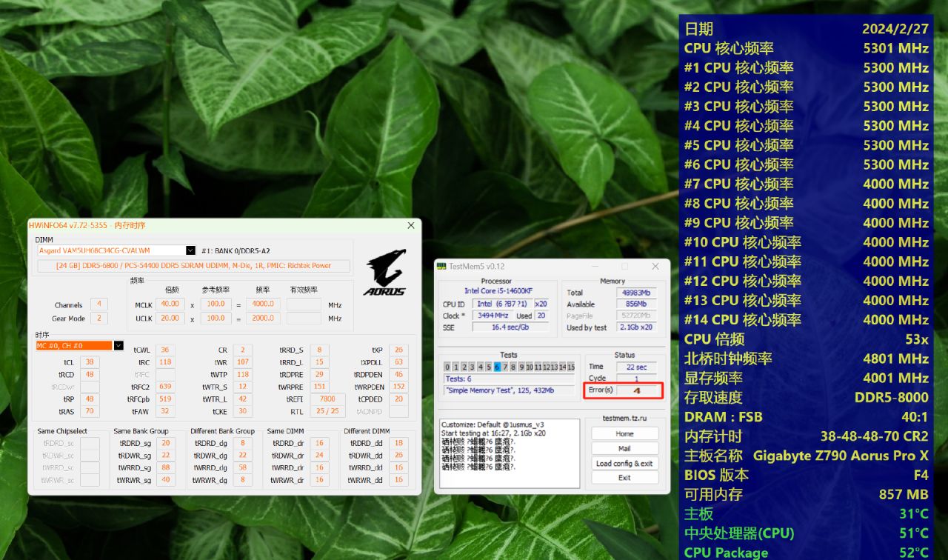Click the DRAM : FSB ratio 40:1

pos(914,417)
